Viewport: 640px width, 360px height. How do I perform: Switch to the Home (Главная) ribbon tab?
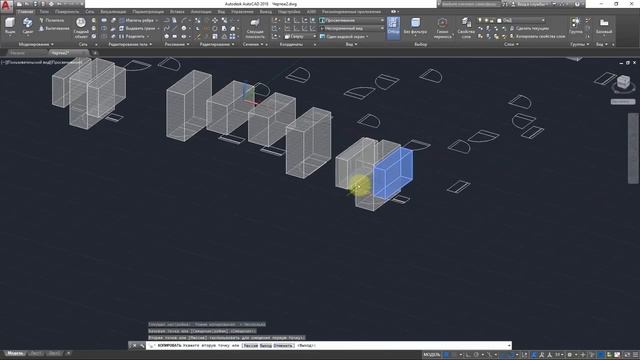click(25, 11)
